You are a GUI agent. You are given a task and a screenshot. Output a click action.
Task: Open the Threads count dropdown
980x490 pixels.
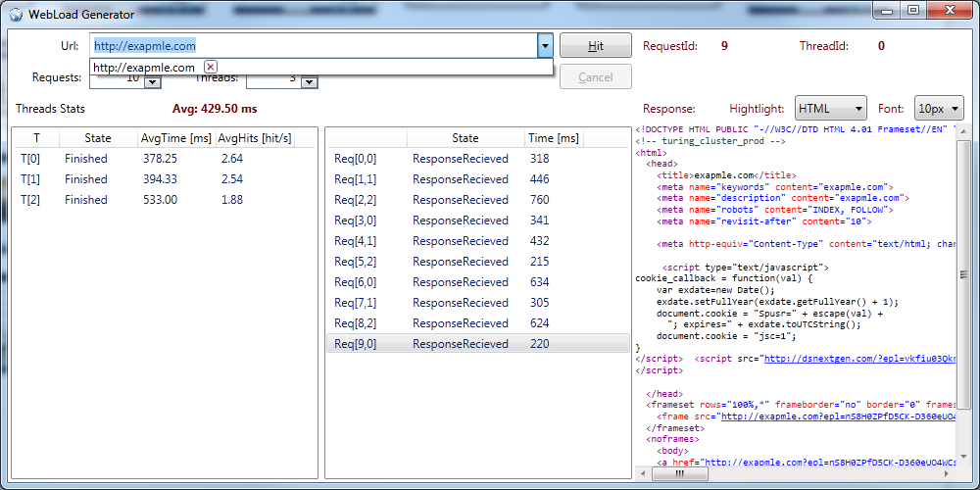[309, 82]
